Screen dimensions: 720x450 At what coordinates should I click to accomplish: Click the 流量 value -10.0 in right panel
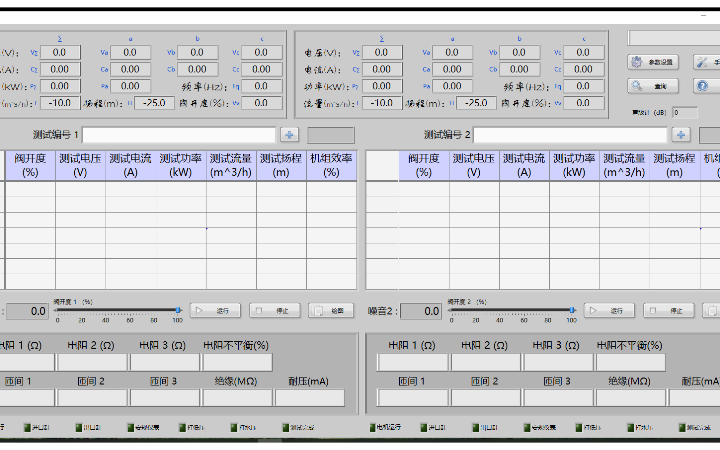coord(382,103)
